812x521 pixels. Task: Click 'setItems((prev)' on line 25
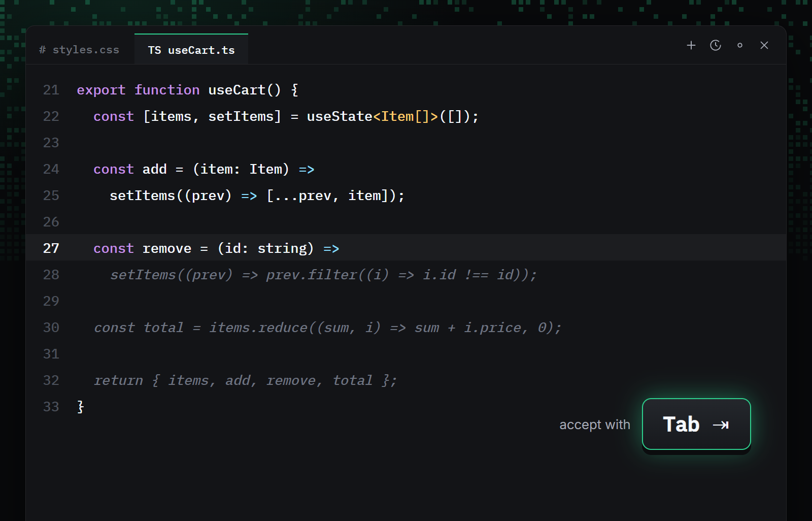pyautogui.click(x=171, y=196)
